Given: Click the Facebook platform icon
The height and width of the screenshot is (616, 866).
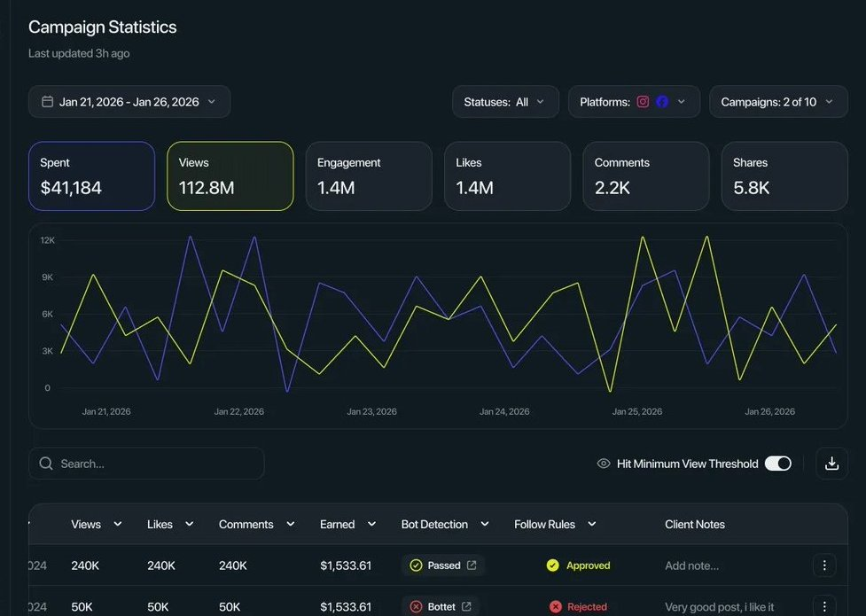Looking at the screenshot, I should (x=662, y=102).
